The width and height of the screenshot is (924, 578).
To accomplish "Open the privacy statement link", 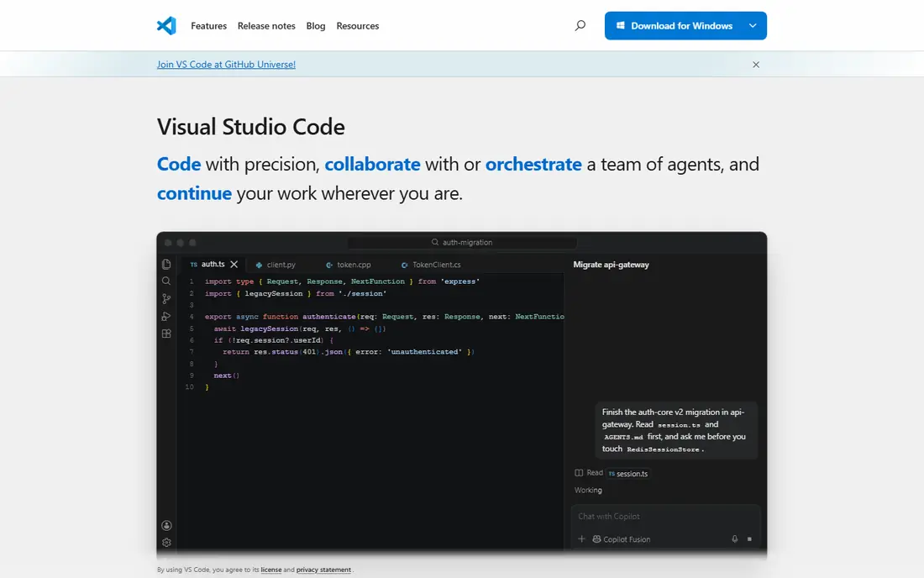I will click(x=323, y=570).
